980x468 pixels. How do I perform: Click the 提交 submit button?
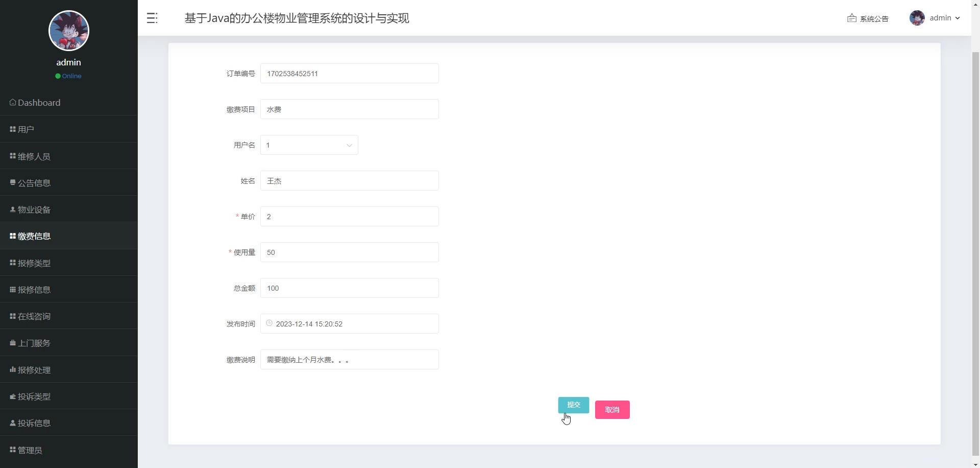pos(574,405)
